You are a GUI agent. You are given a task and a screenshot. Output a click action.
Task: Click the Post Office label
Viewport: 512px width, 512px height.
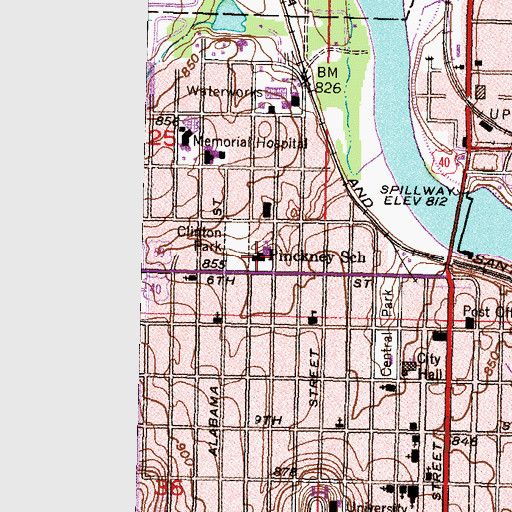tap(487, 312)
